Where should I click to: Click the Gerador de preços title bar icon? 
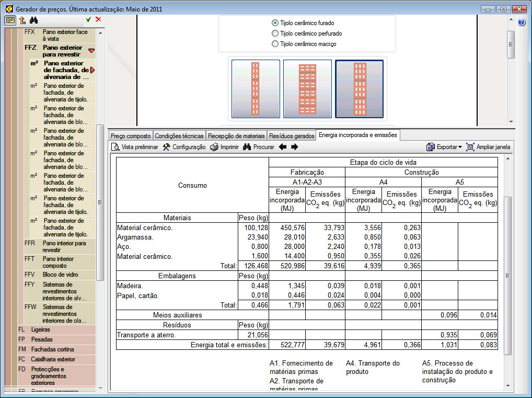coord(8,9)
